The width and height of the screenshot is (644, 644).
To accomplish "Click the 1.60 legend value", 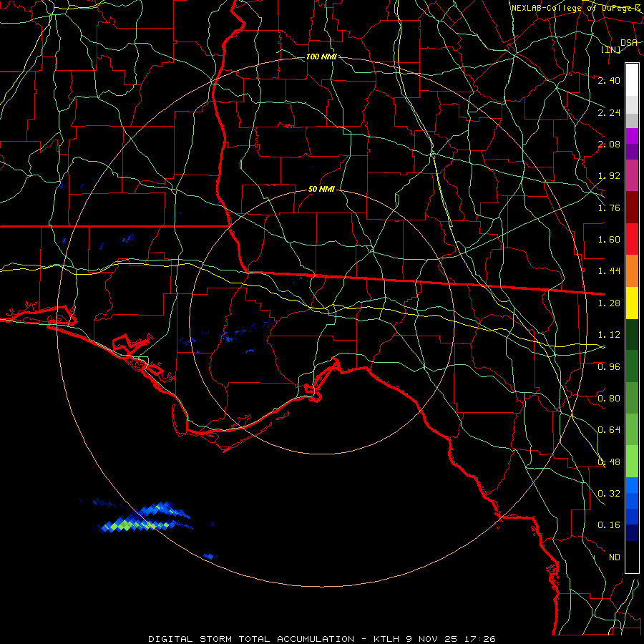I will point(609,240).
